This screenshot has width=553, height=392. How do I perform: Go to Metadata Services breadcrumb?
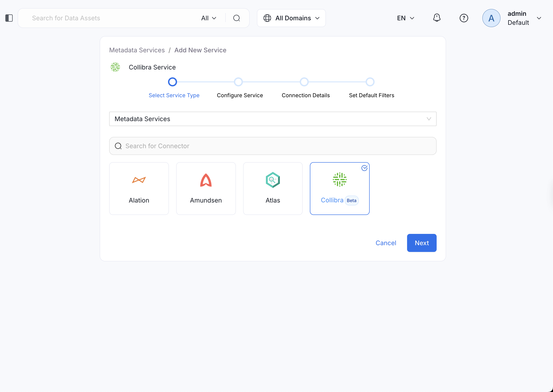[137, 50]
